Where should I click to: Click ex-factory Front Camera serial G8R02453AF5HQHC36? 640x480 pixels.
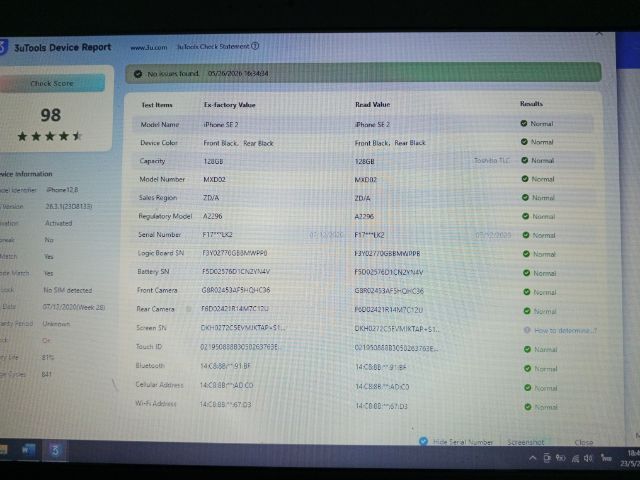(x=236, y=290)
